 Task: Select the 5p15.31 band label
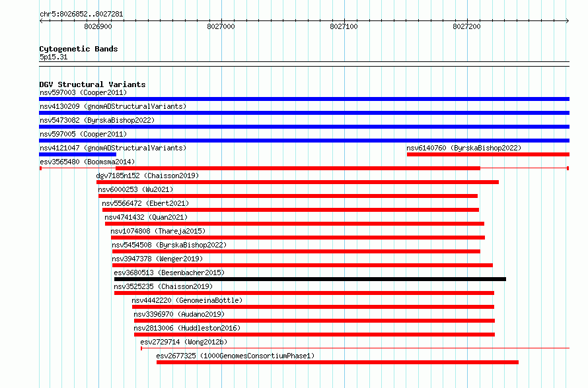[x=54, y=57]
